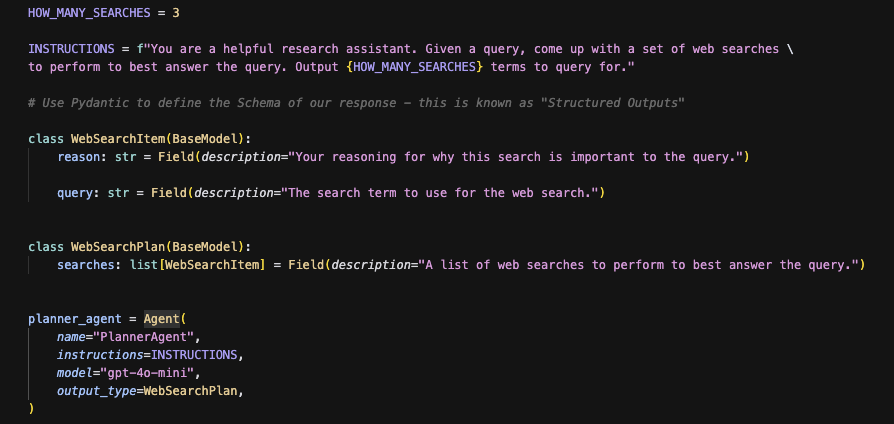This screenshot has height=424, width=894.
Task: Click Field( on the reason line
Action: click(x=180, y=157)
